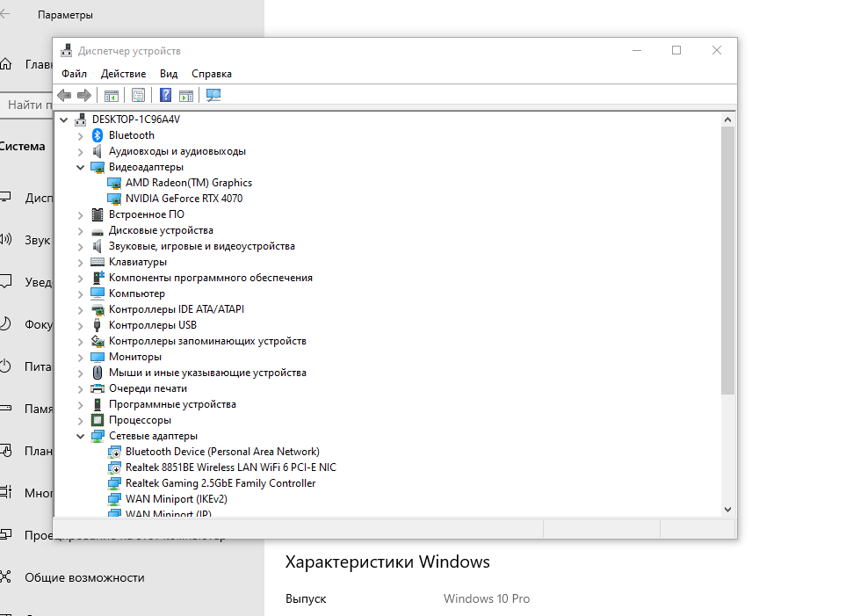The image size is (853, 616).
Task: Click the show/hide console tree toolbar icon
Action: 111,96
